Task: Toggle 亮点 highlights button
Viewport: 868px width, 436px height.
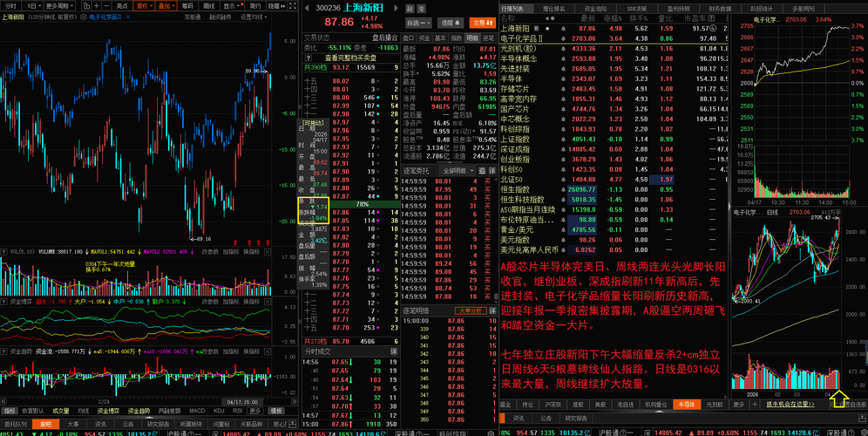Action: [x=122, y=6]
